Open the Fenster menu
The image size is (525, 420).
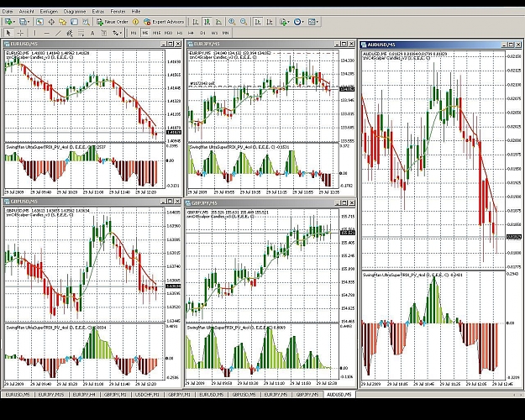[118, 12]
